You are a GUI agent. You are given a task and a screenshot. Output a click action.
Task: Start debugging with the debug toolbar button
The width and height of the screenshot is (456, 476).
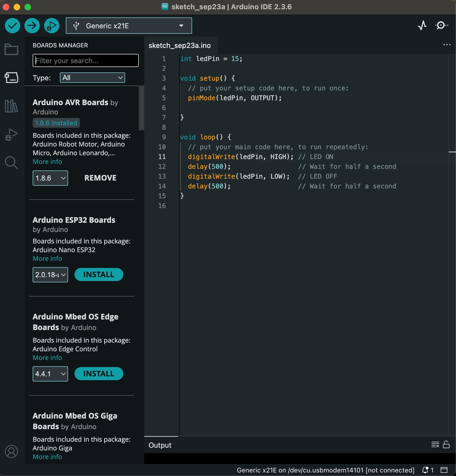pyautogui.click(x=52, y=26)
